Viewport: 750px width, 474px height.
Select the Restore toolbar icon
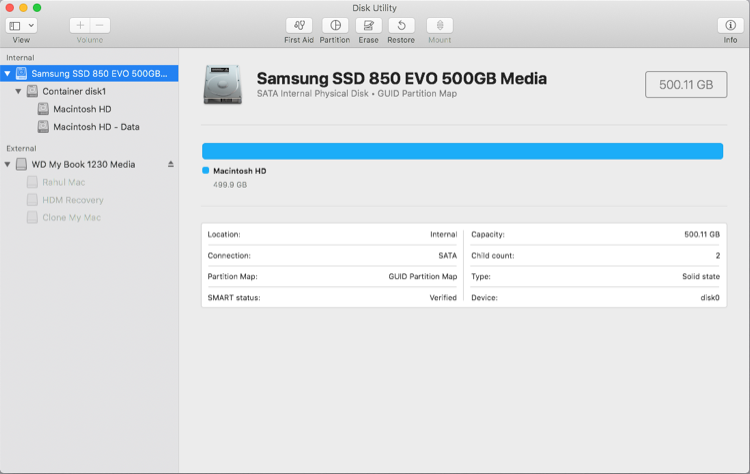(x=401, y=25)
